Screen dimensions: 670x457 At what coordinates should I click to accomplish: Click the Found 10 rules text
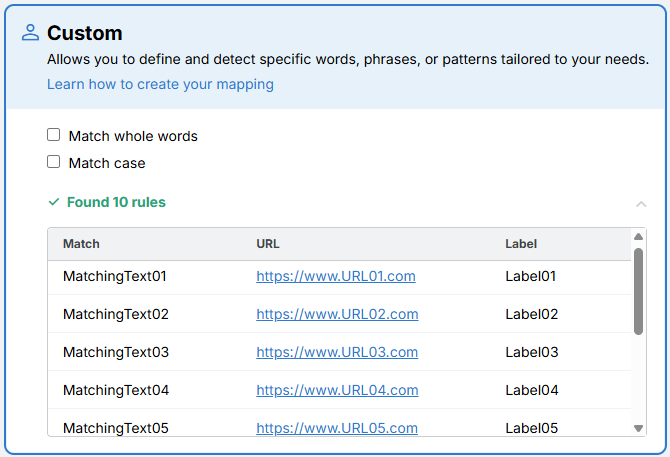click(x=116, y=202)
